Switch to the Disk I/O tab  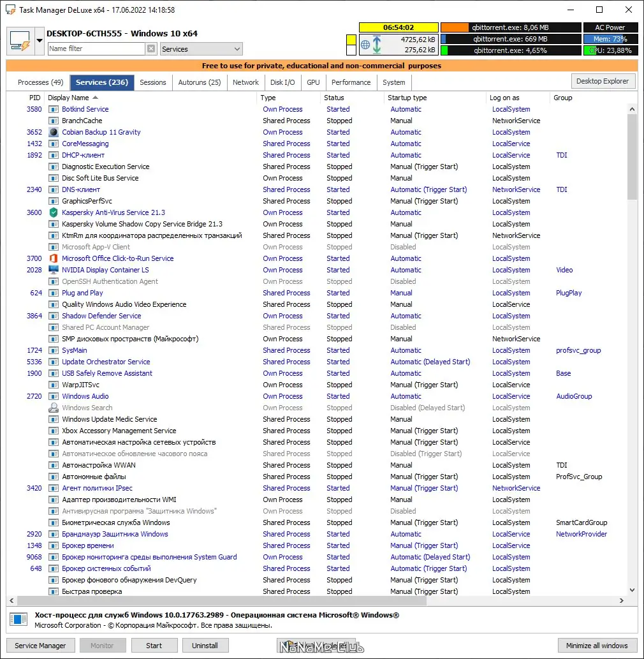[282, 82]
